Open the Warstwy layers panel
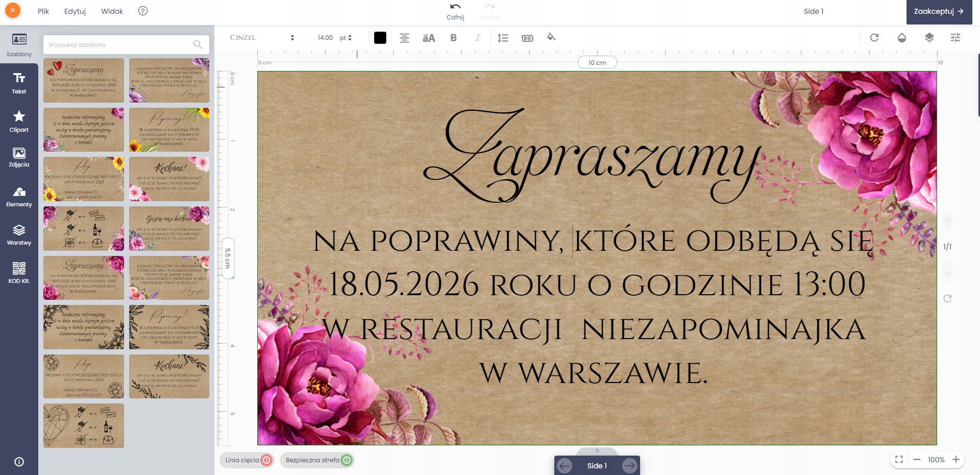The width and height of the screenshot is (980, 475). (19, 235)
